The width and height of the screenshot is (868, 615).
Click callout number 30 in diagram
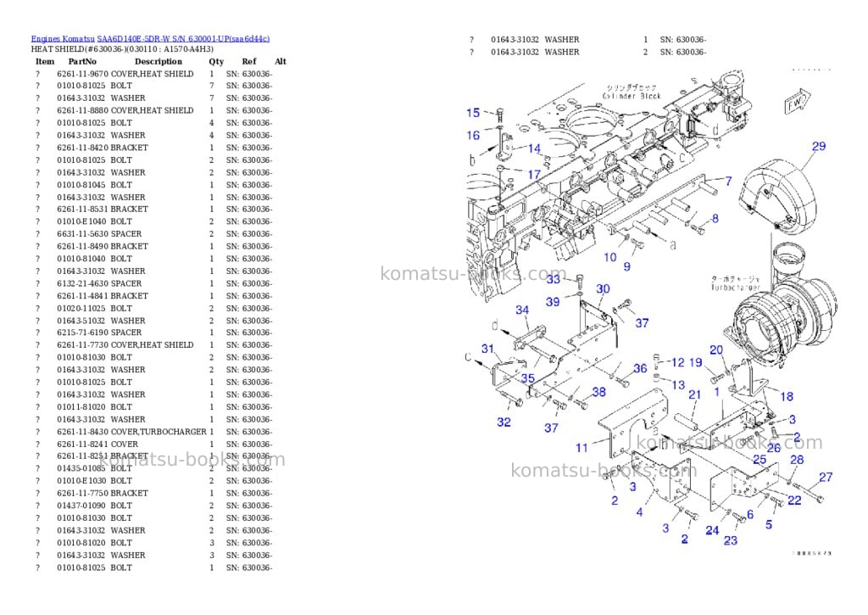point(603,288)
